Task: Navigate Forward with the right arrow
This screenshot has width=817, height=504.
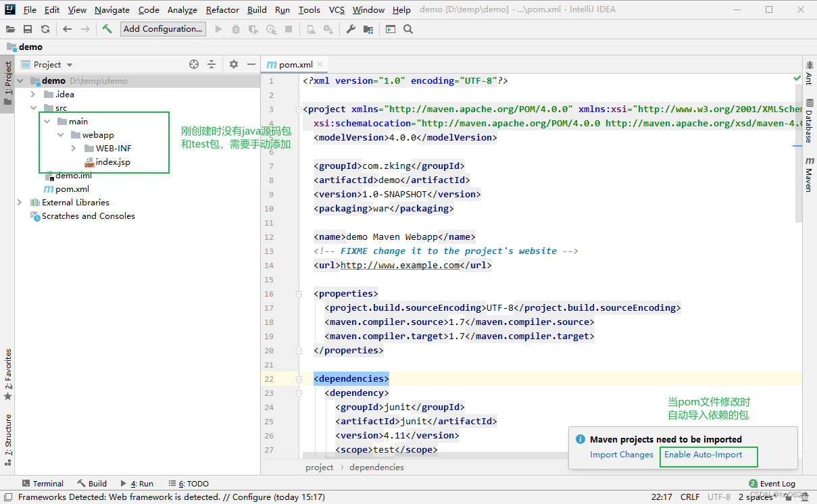Action: pos(85,29)
